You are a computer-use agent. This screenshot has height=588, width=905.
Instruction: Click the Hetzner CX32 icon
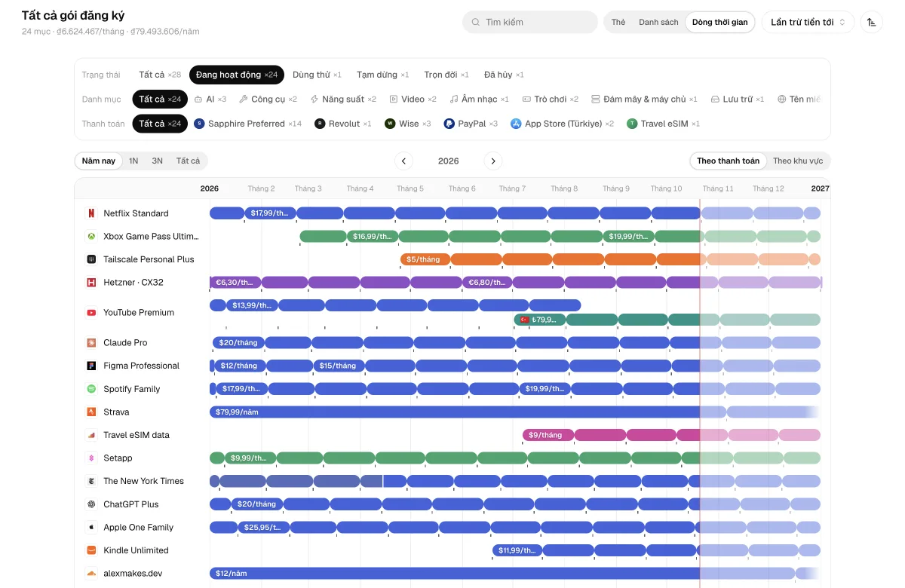tap(91, 283)
